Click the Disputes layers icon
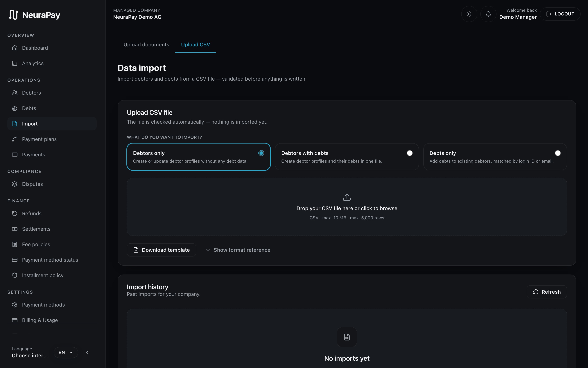 pos(15,184)
